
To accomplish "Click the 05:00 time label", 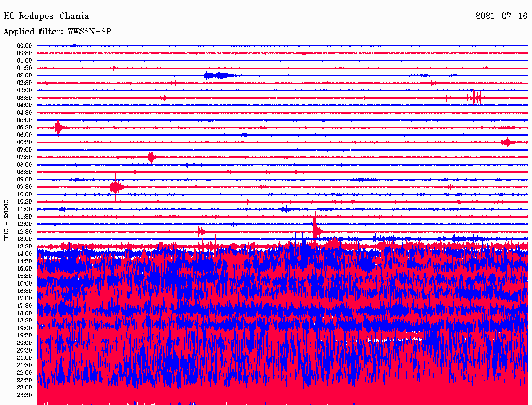I will click(24, 120).
